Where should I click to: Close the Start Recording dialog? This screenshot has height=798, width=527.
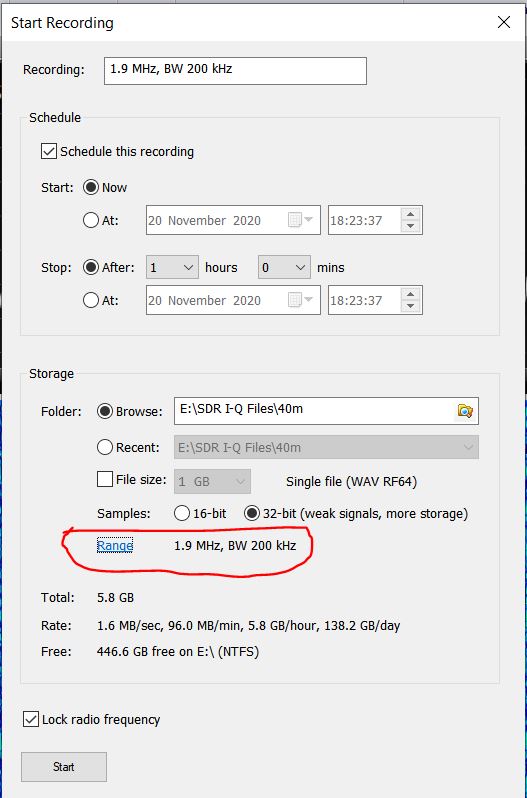point(504,22)
